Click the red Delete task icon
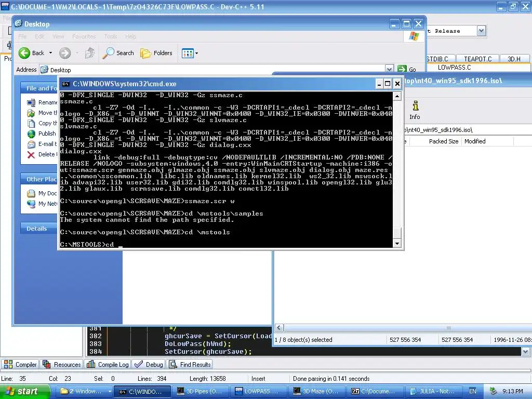Viewport: 532px width, 399px height. click(x=31, y=155)
